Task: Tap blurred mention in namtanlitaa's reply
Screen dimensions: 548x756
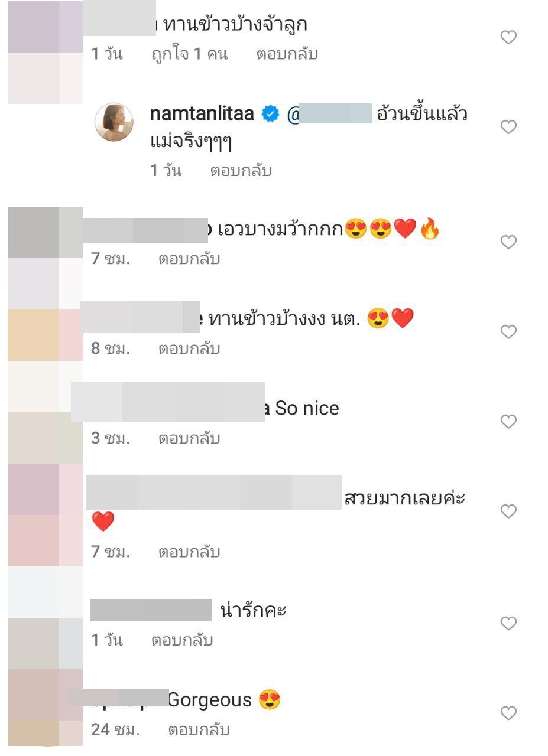Action: click(x=329, y=113)
